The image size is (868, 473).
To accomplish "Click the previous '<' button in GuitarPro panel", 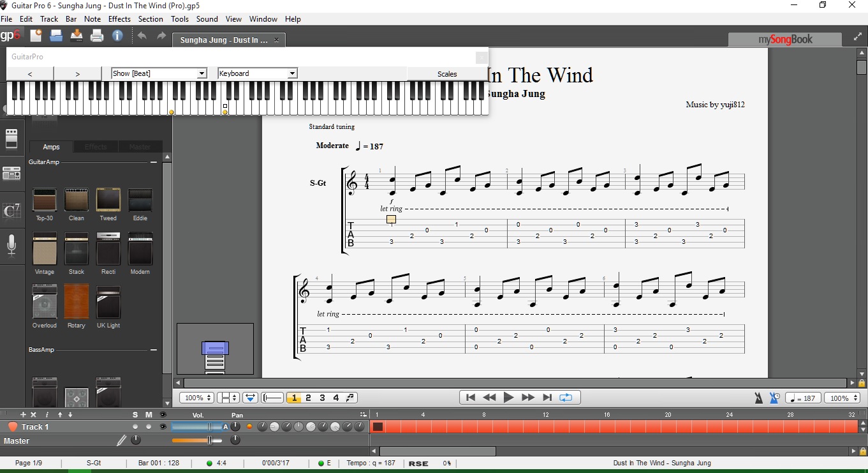I will tap(30, 74).
